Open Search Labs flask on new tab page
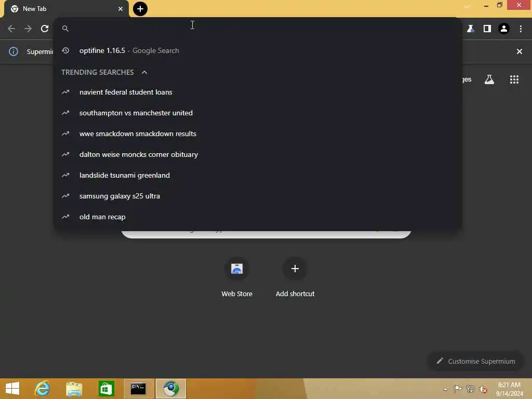 pos(489,79)
